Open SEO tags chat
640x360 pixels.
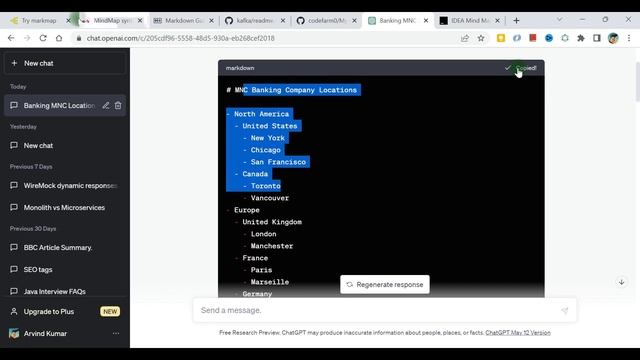click(64, 269)
